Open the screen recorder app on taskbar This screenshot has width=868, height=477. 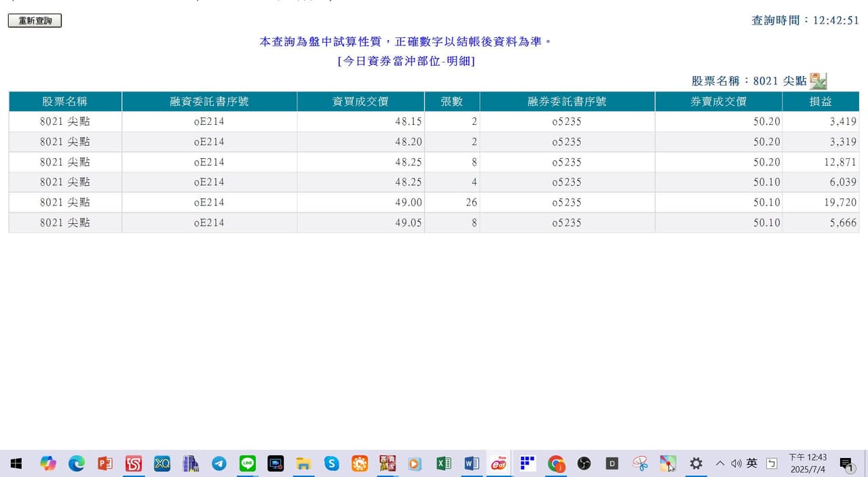276,463
